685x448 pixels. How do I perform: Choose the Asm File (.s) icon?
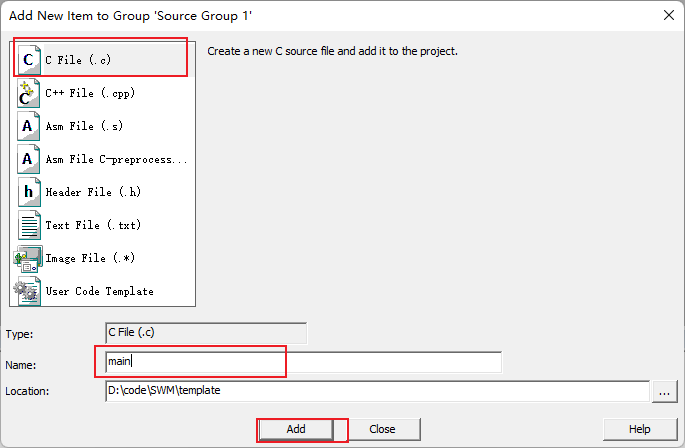(29, 126)
